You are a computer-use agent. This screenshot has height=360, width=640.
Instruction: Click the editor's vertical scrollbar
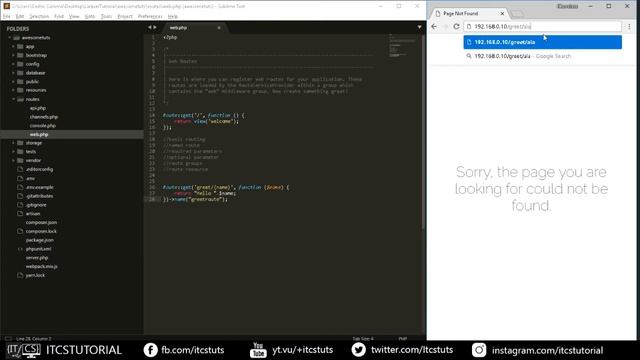tap(423, 131)
